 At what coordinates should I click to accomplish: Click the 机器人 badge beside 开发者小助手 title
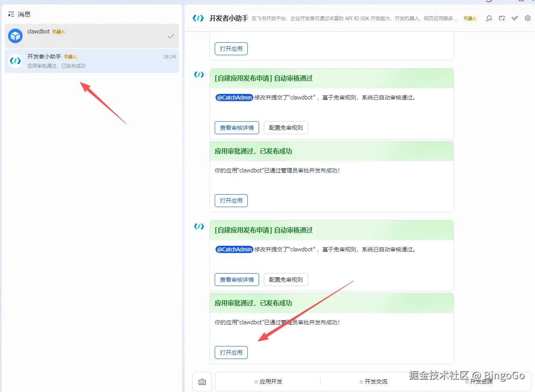[x=470, y=18]
